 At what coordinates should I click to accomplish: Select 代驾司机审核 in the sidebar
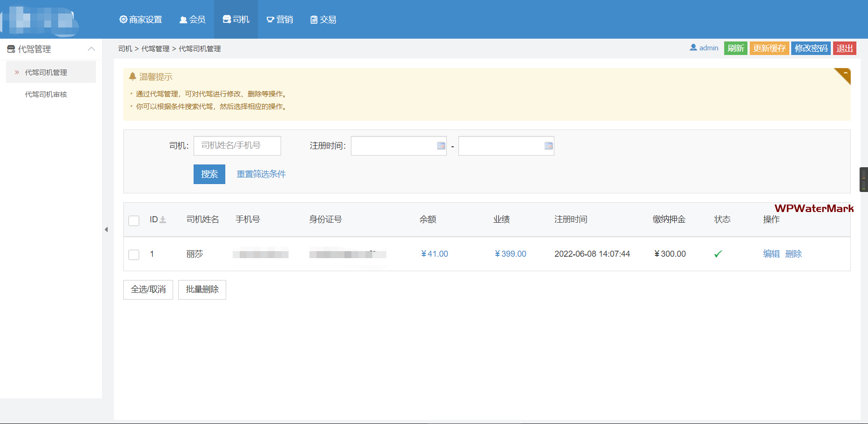pyautogui.click(x=46, y=95)
